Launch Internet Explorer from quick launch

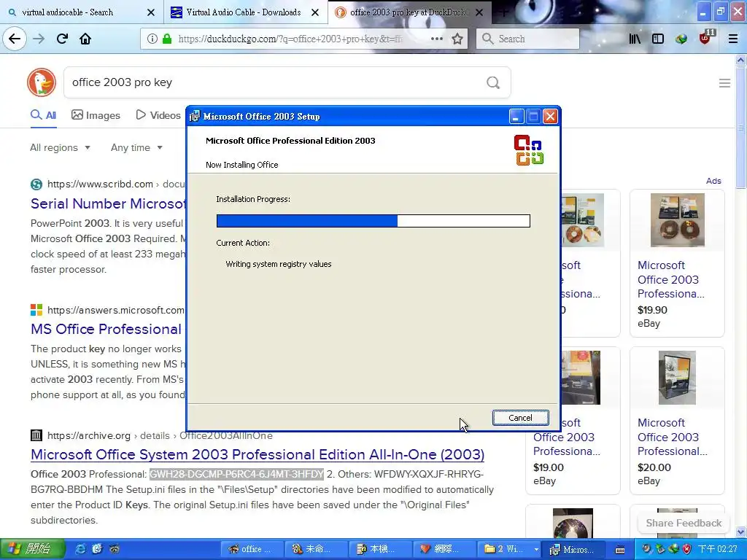point(80,549)
